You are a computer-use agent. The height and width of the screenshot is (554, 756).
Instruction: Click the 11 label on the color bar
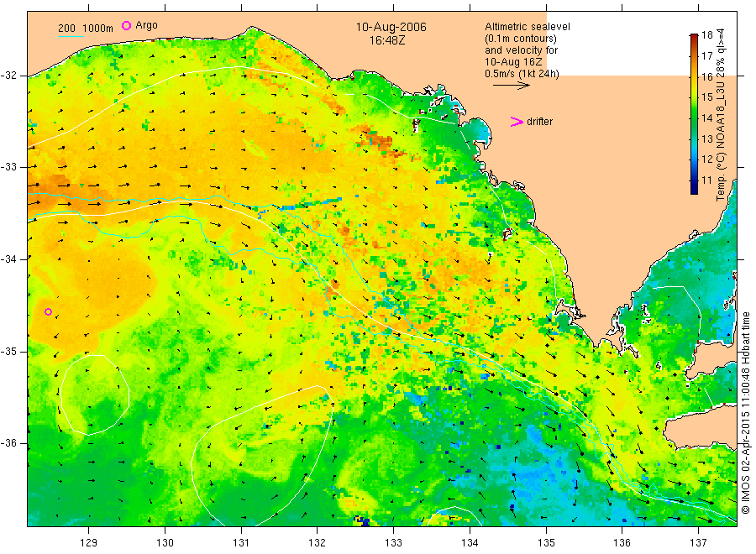pyautogui.click(x=706, y=180)
